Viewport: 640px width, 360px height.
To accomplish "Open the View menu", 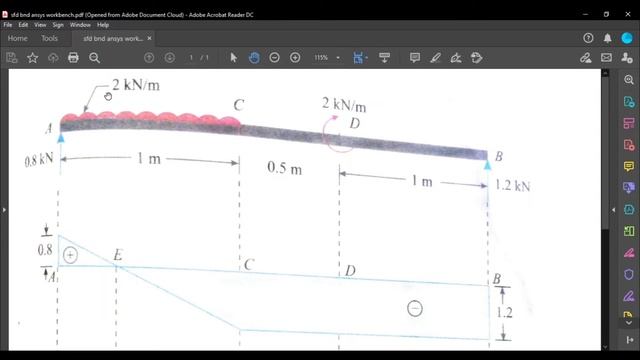I will click(x=40, y=25).
